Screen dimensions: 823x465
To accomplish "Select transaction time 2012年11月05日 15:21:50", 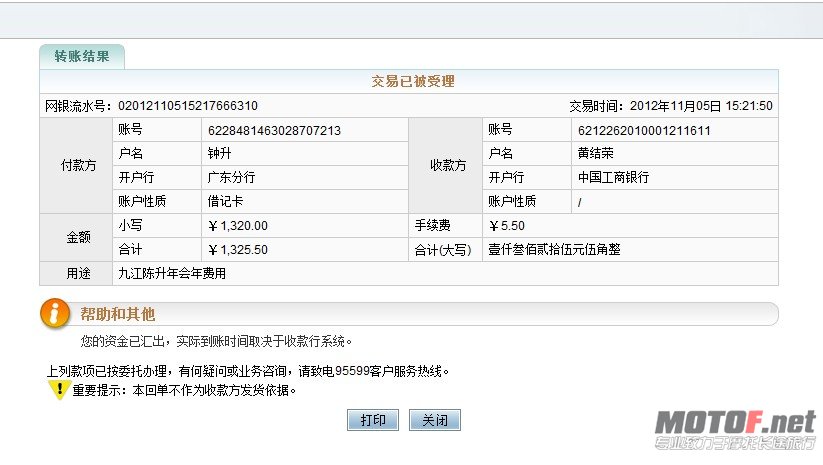I will (x=701, y=106).
